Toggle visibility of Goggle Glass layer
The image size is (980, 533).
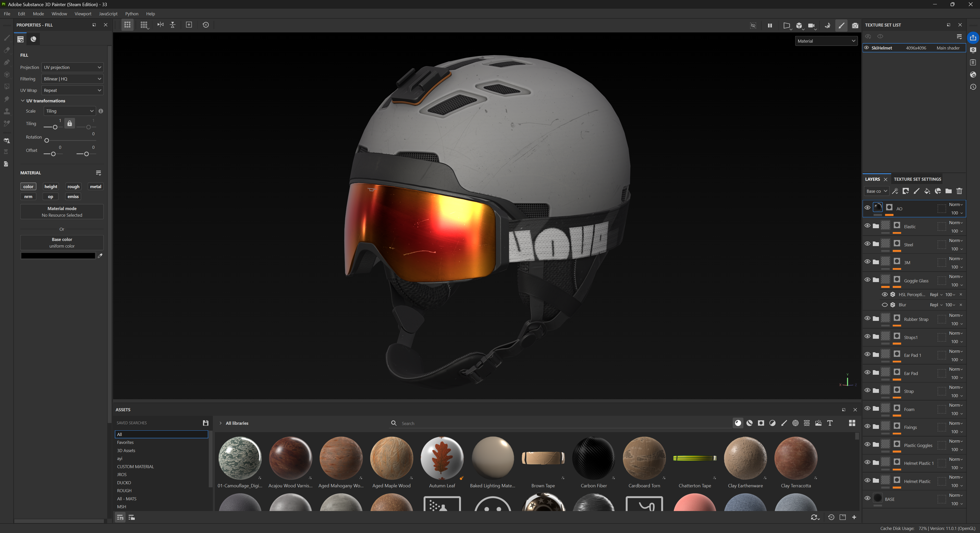[x=867, y=280]
